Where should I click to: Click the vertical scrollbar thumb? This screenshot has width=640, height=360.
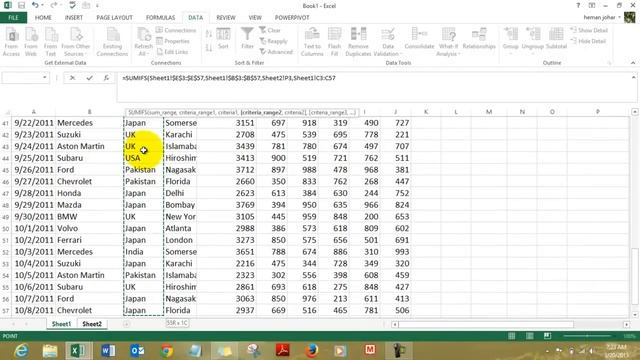point(634,276)
